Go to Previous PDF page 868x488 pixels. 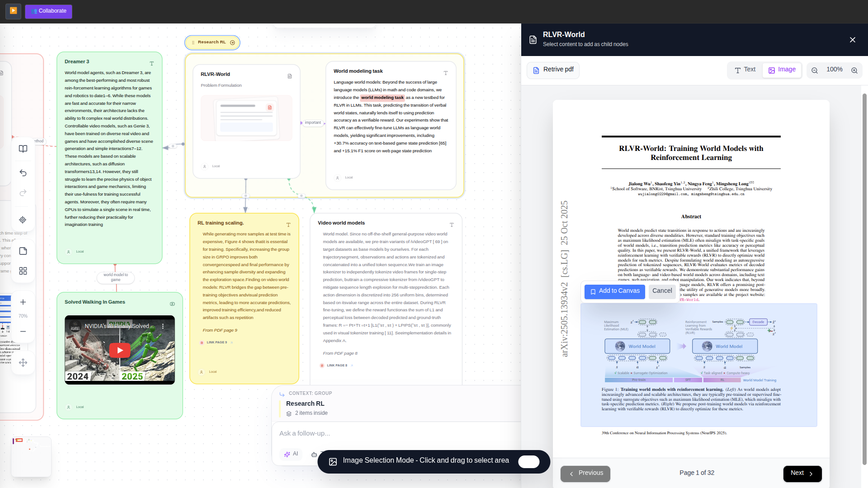point(585,474)
